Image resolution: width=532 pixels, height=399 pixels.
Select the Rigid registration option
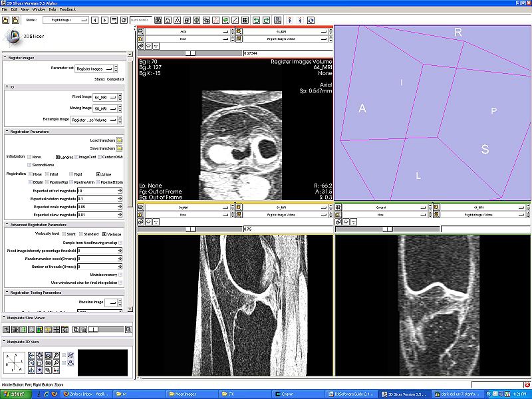pyautogui.click(x=71, y=174)
